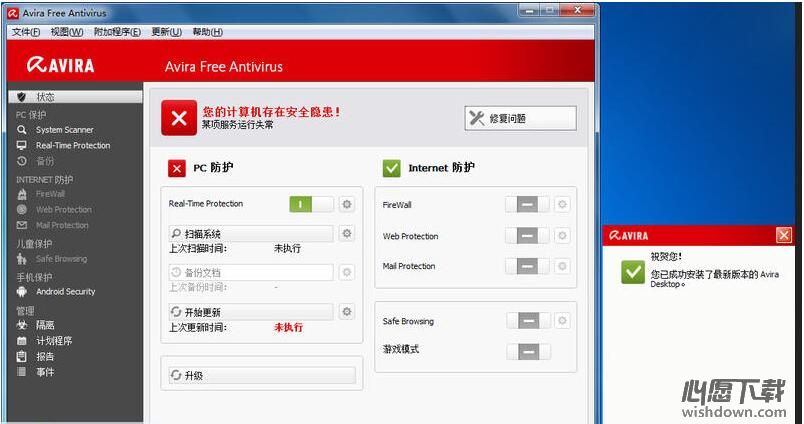Open Real-Time Protection settings gear

347,204
